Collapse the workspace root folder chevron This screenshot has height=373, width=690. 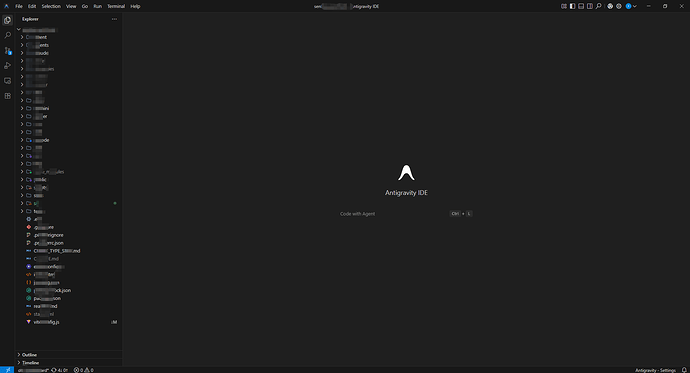pyautogui.click(x=19, y=29)
